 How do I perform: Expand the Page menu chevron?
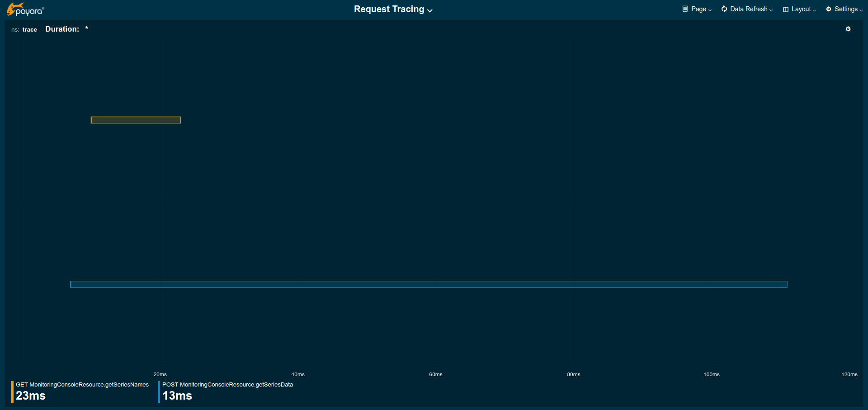click(710, 10)
